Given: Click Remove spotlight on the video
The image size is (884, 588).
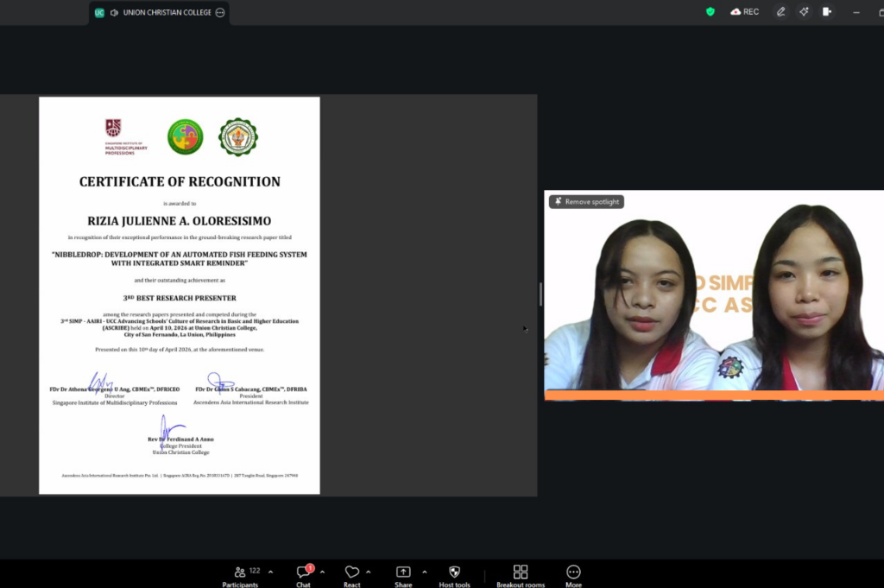Looking at the screenshot, I should pos(586,201).
